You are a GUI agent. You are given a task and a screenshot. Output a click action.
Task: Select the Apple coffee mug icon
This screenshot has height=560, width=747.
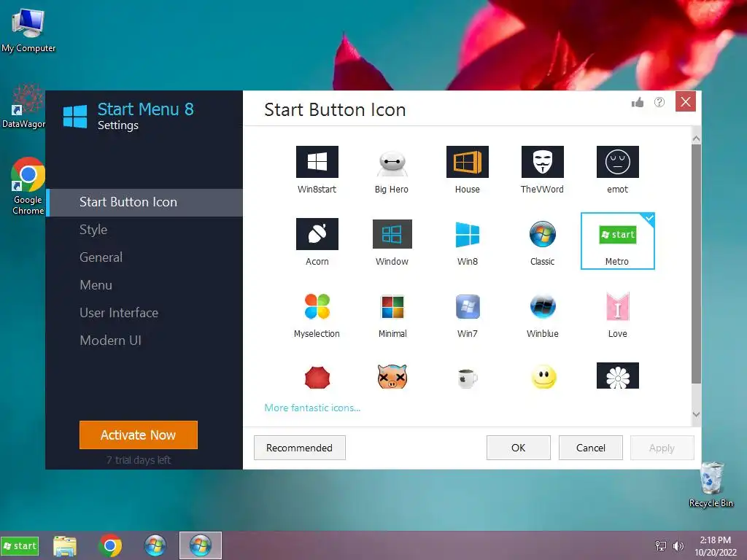click(467, 378)
